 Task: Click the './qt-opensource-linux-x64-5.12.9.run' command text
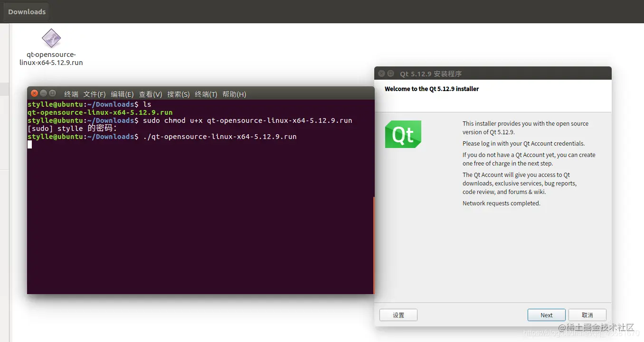click(x=220, y=137)
